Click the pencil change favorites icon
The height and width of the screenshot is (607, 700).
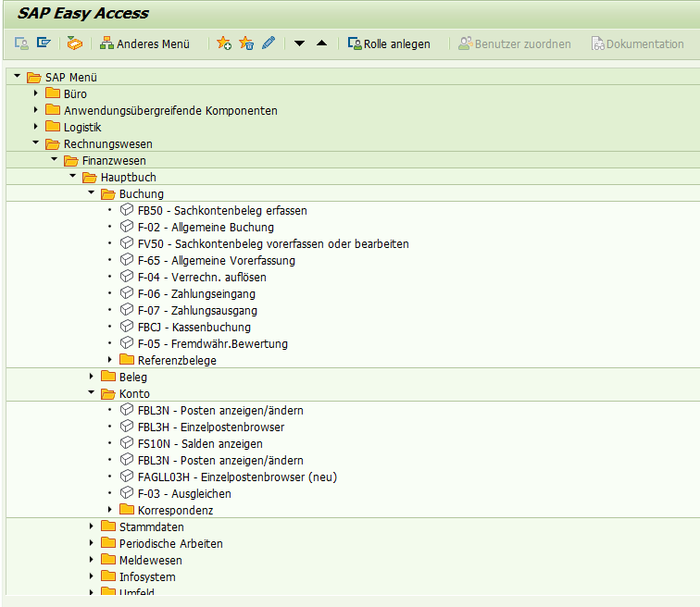point(269,43)
